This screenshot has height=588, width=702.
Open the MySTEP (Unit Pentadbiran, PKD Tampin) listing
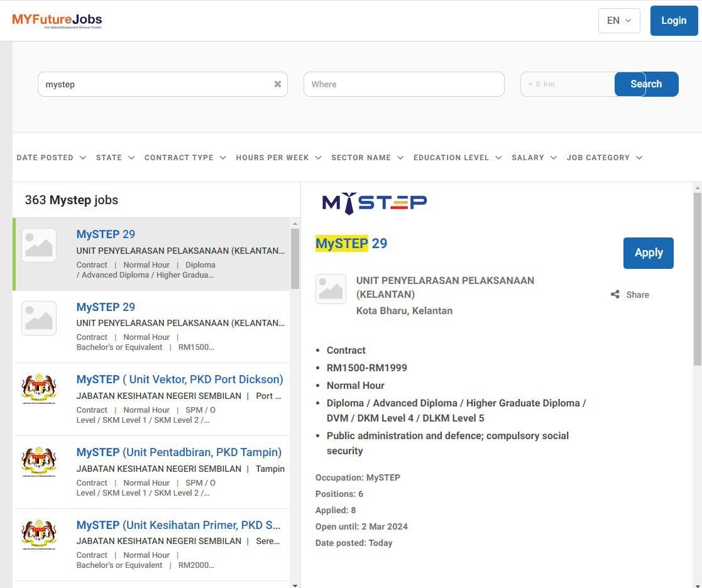pyautogui.click(x=178, y=452)
